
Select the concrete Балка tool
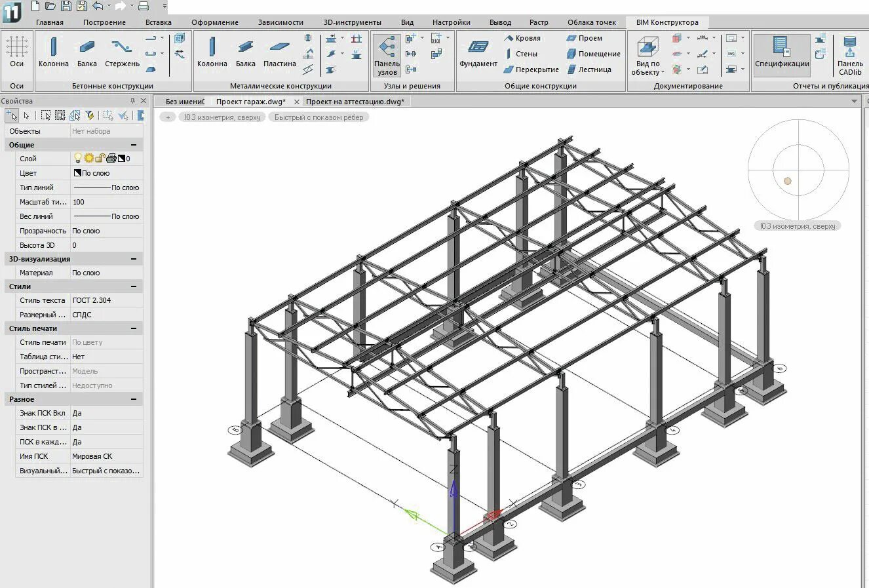pos(87,52)
